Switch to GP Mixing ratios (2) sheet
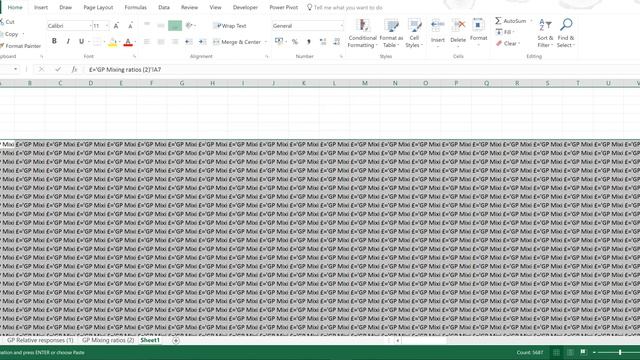 [108, 340]
